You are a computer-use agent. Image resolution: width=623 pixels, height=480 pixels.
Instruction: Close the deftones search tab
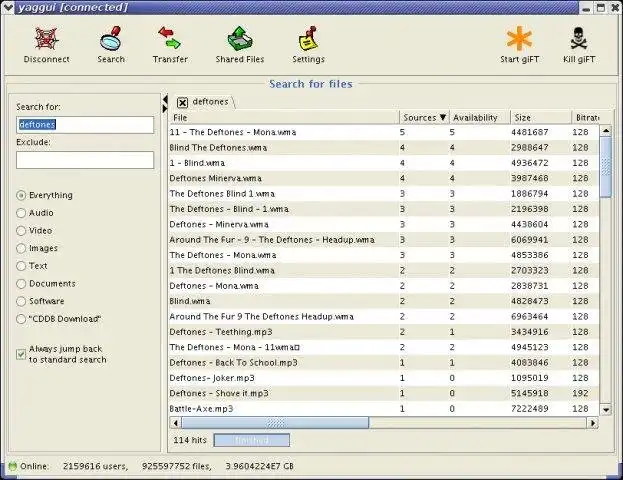[x=182, y=103]
